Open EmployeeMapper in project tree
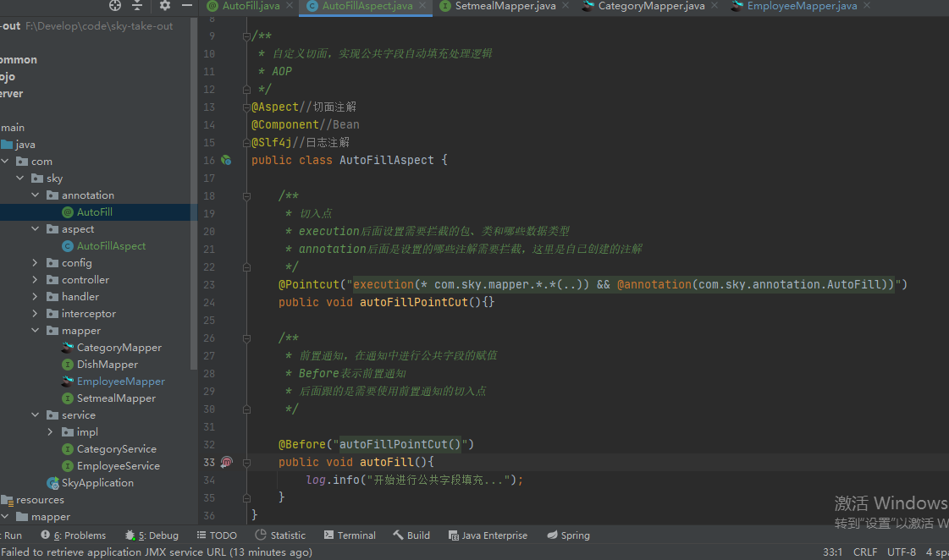The height and width of the screenshot is (560, 949). [120, 382]
